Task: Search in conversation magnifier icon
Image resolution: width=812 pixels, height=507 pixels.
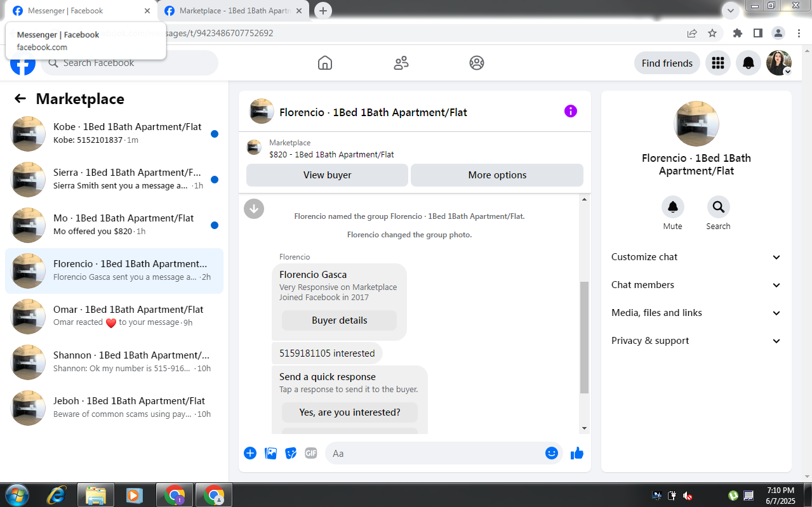Action: click(719, 207)
